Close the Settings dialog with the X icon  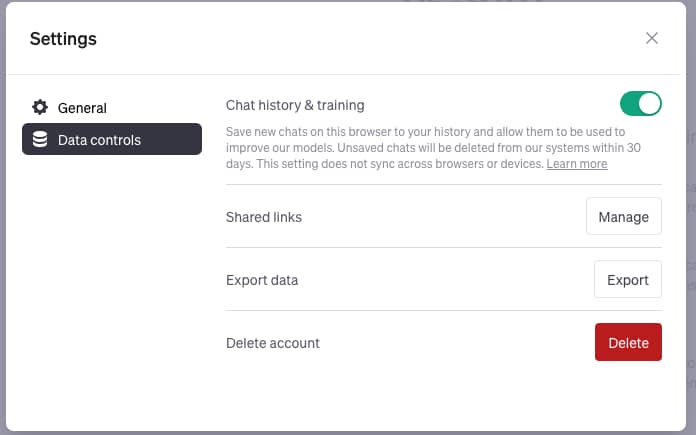[652, 38]
